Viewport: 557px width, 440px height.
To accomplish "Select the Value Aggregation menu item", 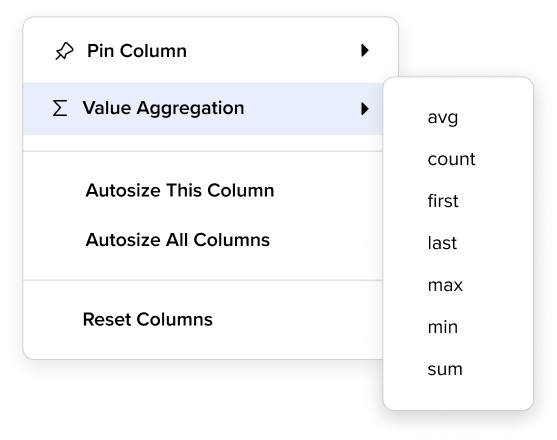I will 203,108.
